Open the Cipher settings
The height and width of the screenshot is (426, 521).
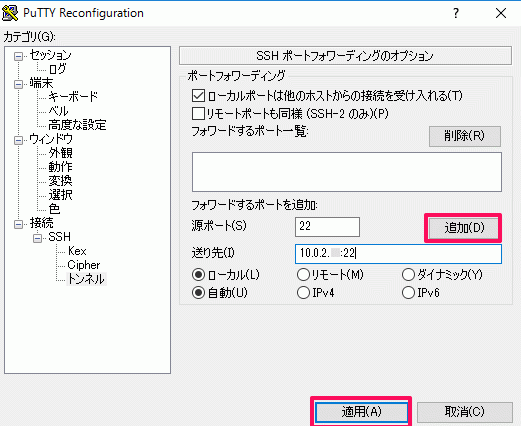(x=84, y=265)
